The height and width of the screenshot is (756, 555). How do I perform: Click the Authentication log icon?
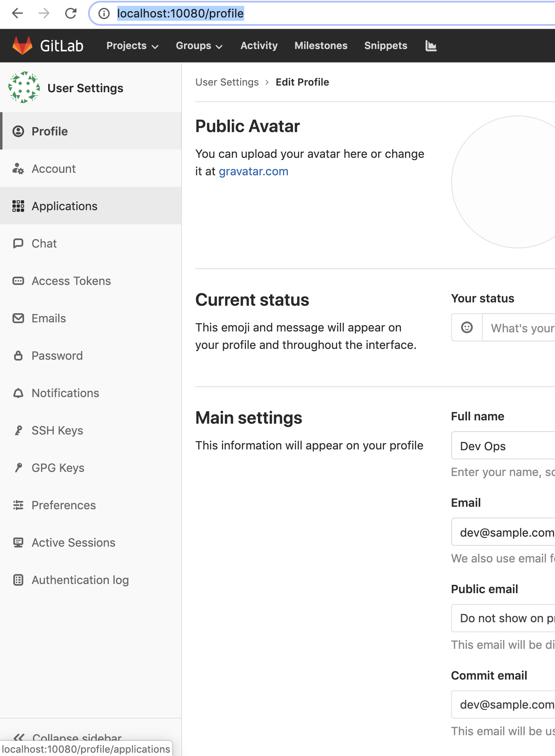click(x=18, y=580)
